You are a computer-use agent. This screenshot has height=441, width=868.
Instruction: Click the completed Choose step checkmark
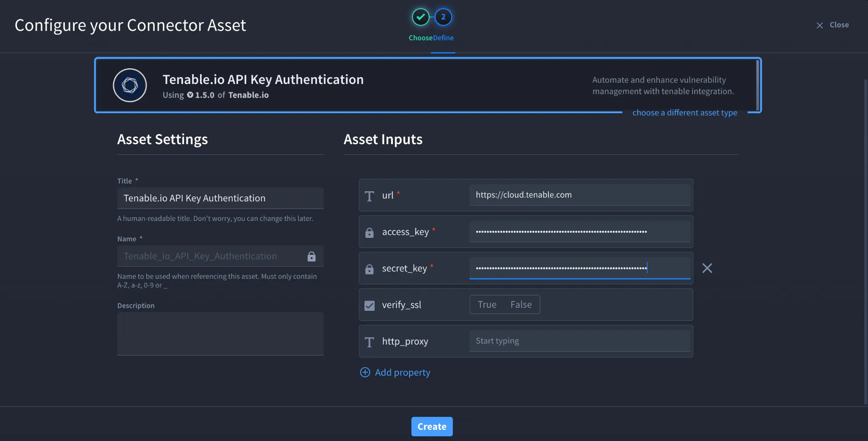pyautogui.click(x=420, y=17)
